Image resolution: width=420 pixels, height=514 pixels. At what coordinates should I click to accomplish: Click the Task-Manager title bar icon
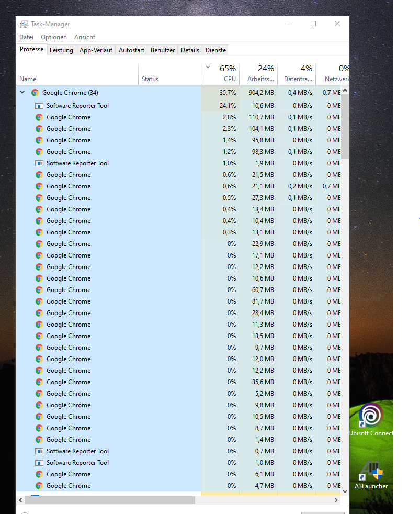[24, 24]
